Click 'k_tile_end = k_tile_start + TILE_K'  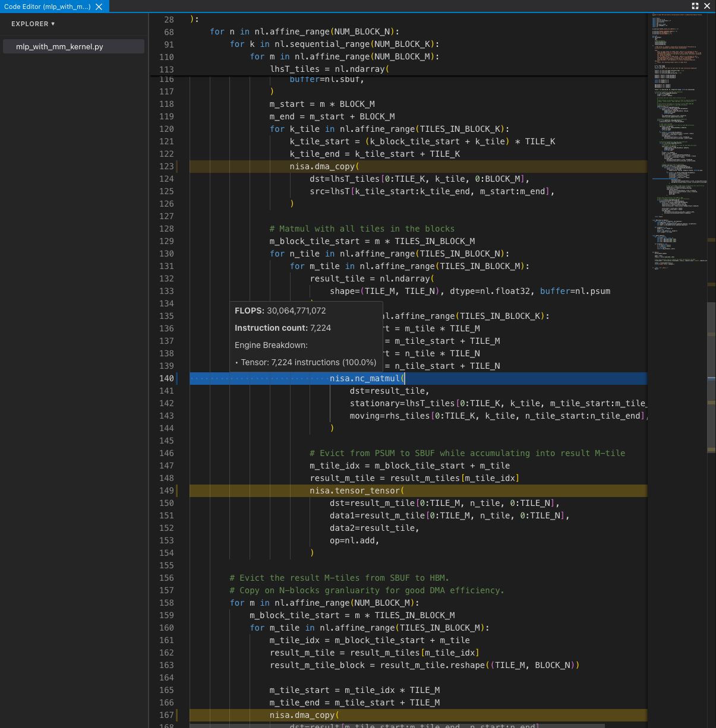click(375, 154)
